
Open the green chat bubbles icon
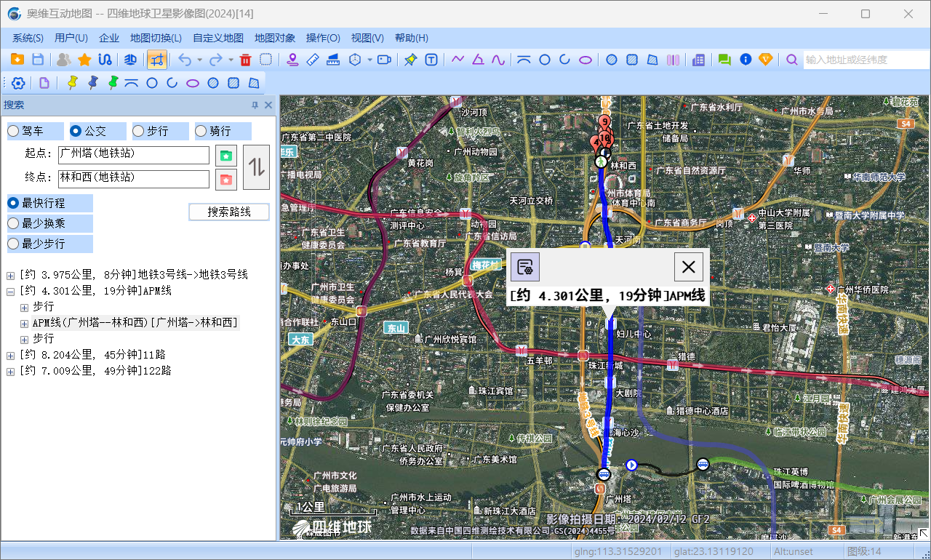pos(724,60)
